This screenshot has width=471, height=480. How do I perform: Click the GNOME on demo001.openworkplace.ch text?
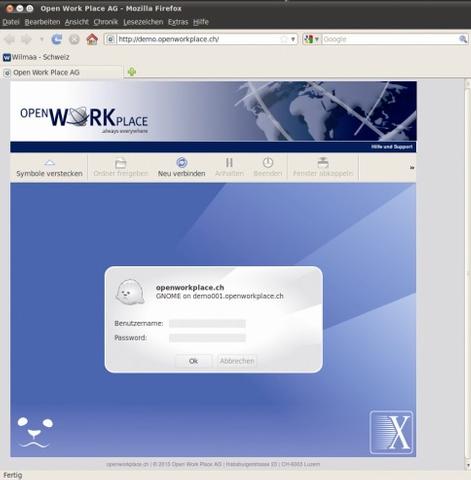point(220,296)
